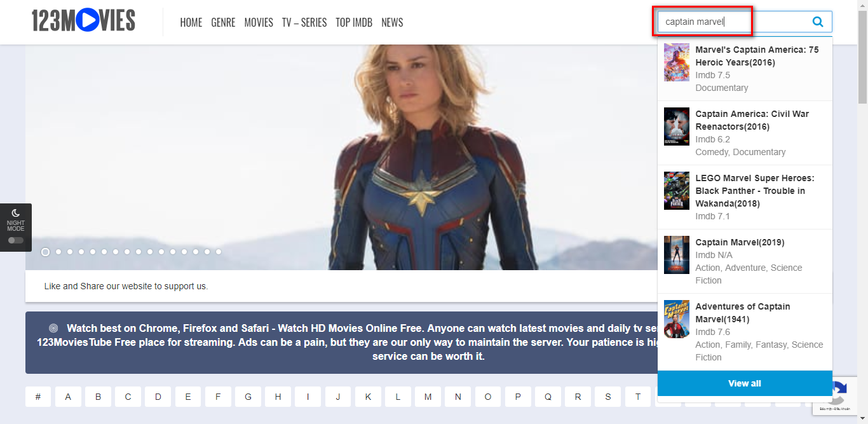
Task: Filter titles by # symbol
Action: [x=38, y=397]
